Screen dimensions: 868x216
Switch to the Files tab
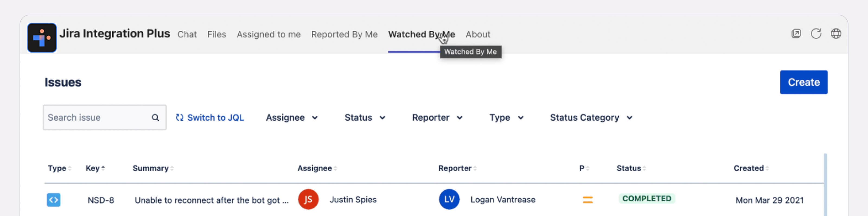(x=217, y=34)
